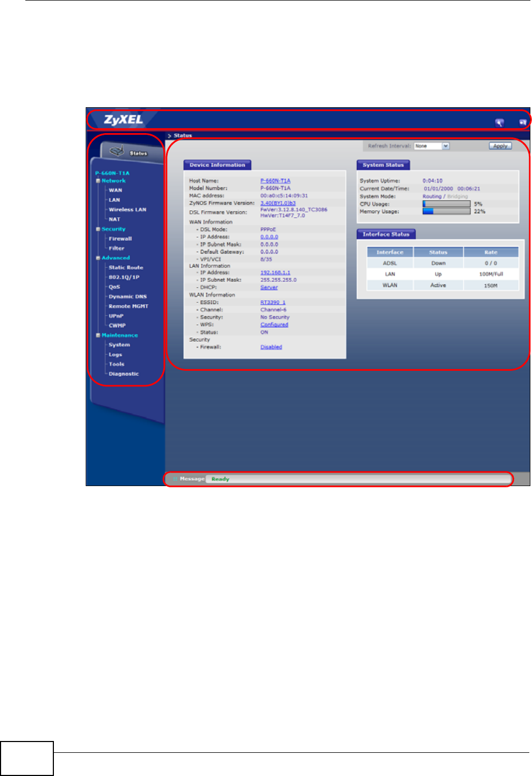The width and height of the screenshot is (532, 776).
Task: Open Firewall settings in sidebar
Action: point(120,239)
